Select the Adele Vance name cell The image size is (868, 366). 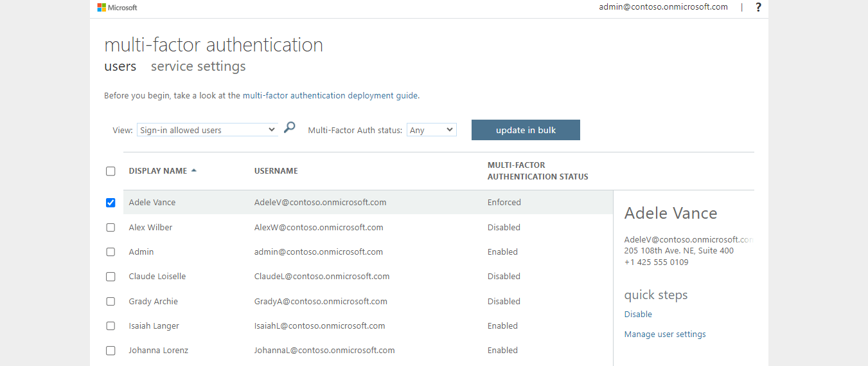click(x=152, y=203)
